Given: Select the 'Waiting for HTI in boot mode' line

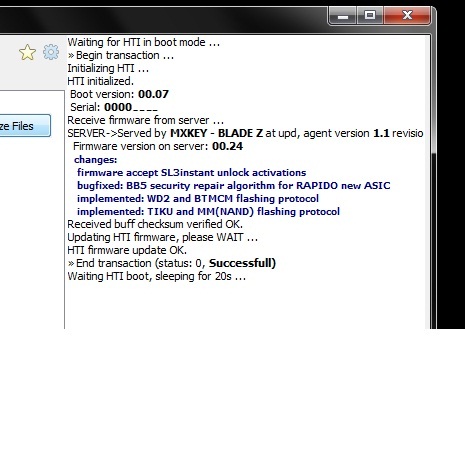Looking at the screenshot, I should [144, 42].
